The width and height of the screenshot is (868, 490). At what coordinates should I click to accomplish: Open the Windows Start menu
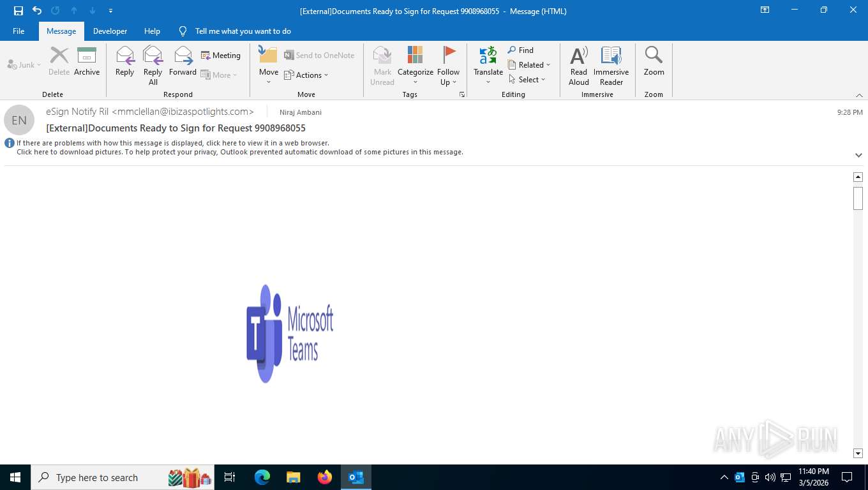point(15,477)
